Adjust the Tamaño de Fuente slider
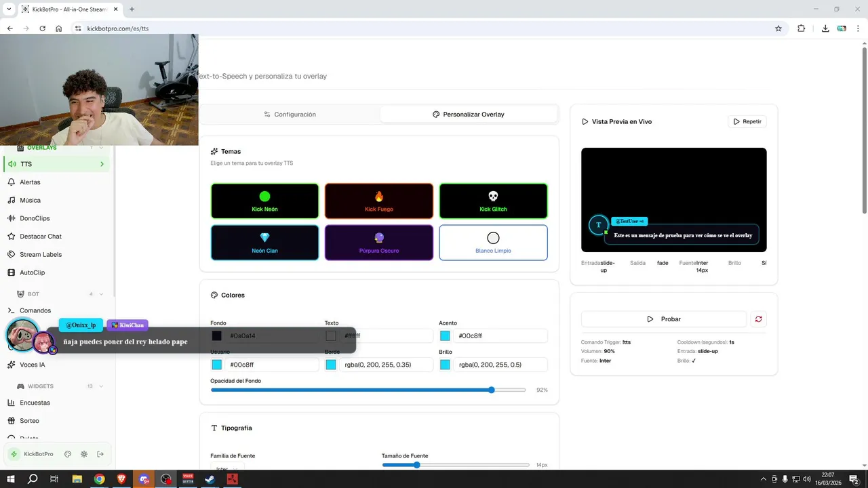Image resolution: width=868 pixels, height=488 pixels. click(x=456, y=465)
